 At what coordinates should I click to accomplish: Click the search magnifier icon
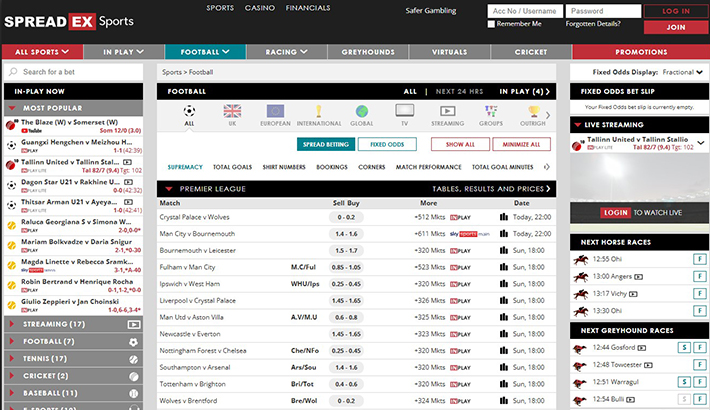[x=13, y=72]
